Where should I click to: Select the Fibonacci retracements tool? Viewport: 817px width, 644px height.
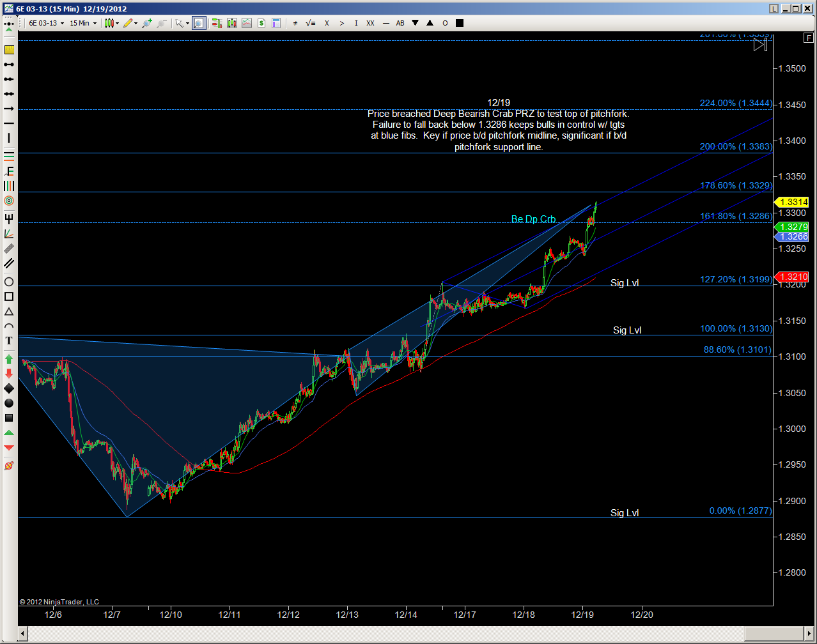pos(9,156)
